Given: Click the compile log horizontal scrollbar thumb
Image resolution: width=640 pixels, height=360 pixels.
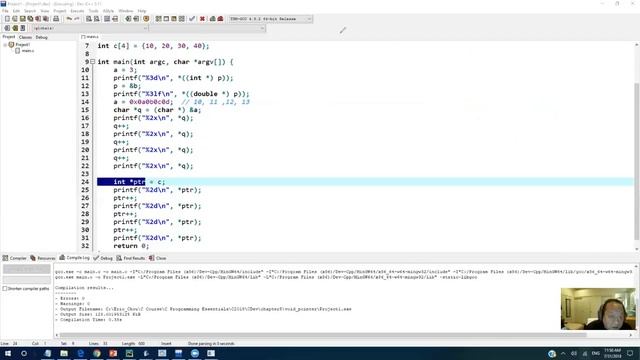Looking at the screenshot, I should pos(323,335).
